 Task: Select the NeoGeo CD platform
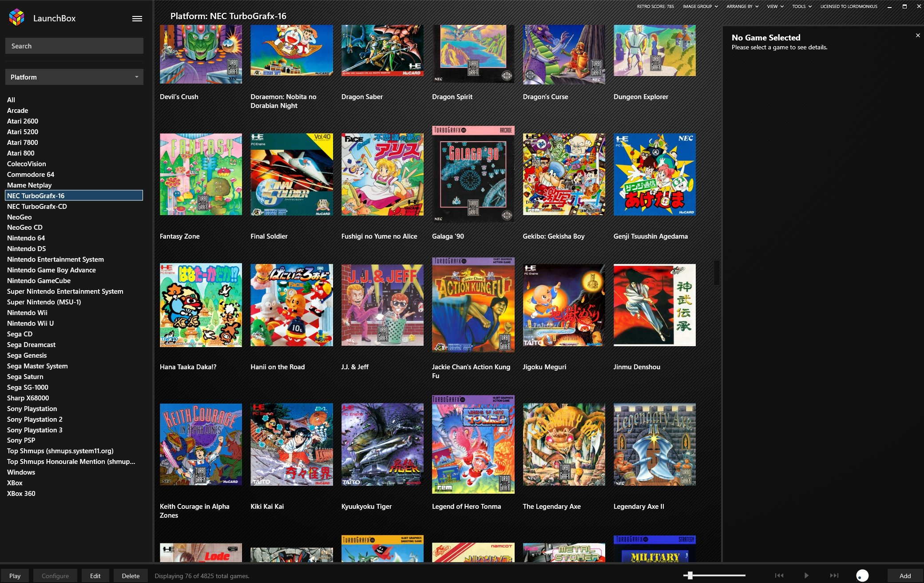pos(25,228)
